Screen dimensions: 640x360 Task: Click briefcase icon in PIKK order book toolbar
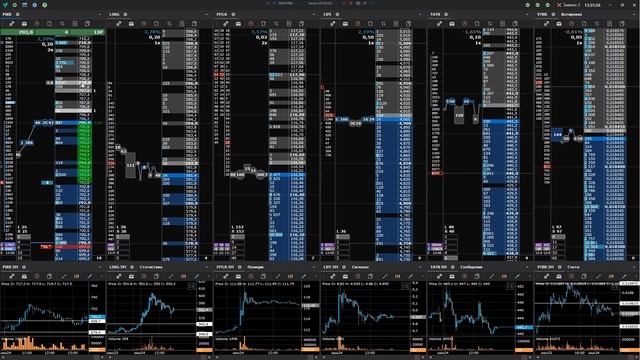24,24
